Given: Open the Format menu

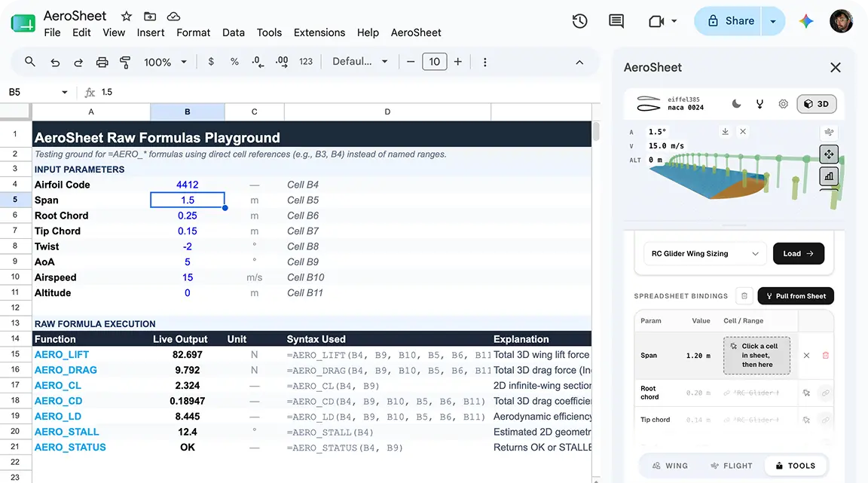Looking at the screenshot, I should click(x=193, y=32).
